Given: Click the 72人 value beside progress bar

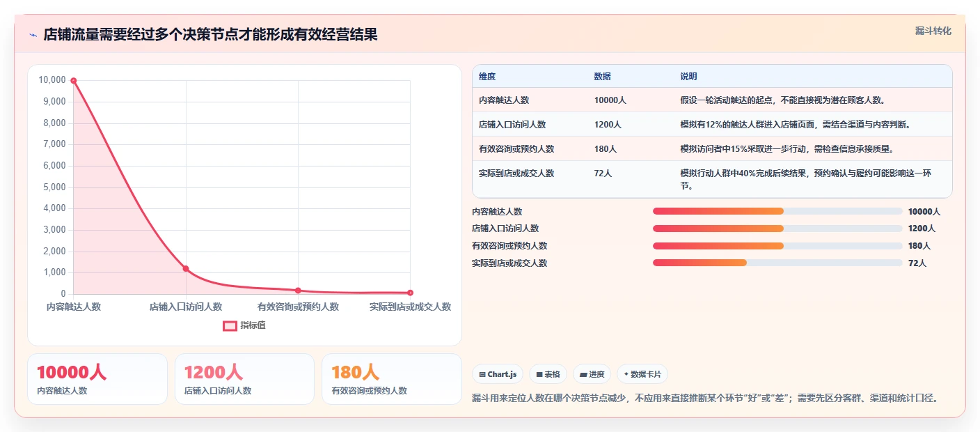Looking at the screenshot, I should [917, 263].
